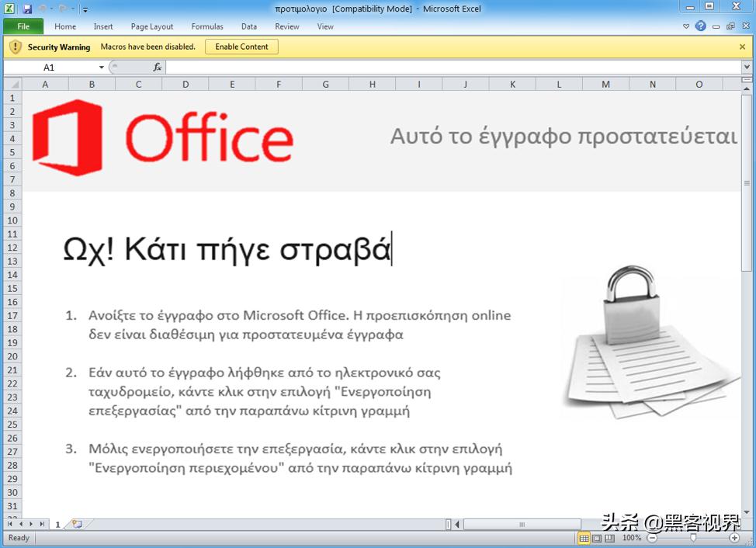The height and width of the screenshot is (548, 756).
Task: Go to next sheet with navigation arrow
Action: [31, 524]
